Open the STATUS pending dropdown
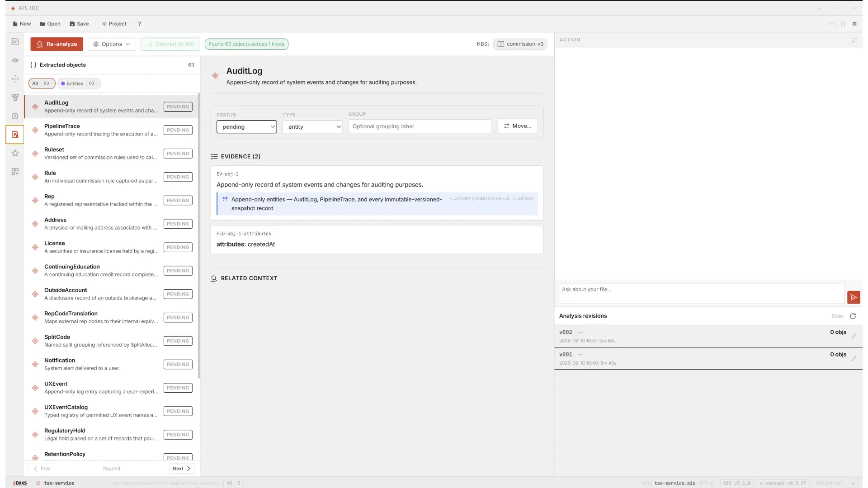This screenshot has width=868, height=488. pos(246,127)
